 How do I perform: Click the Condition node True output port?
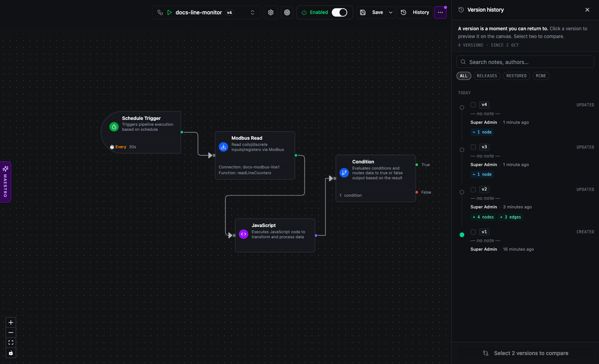(x=417, y=165)
